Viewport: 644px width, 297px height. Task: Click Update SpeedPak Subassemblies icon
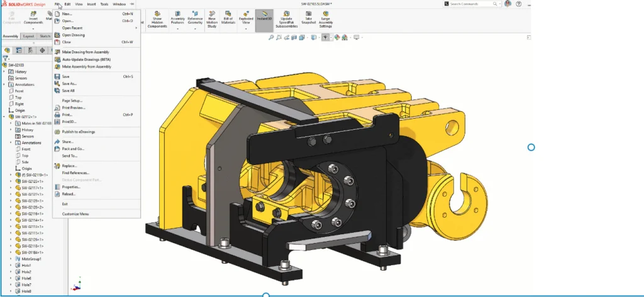tap(286, 14)
